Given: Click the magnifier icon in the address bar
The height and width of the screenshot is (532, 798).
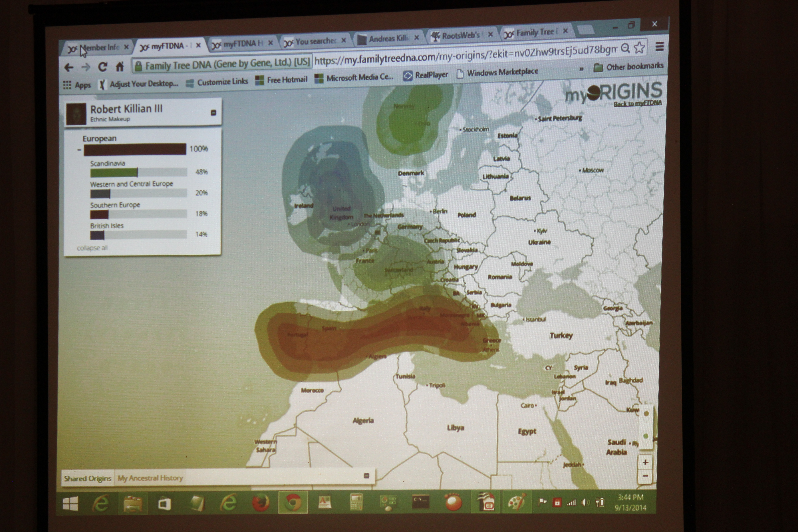Looking at the screenshot, I should pyautogui.click(x=625, y=48).
